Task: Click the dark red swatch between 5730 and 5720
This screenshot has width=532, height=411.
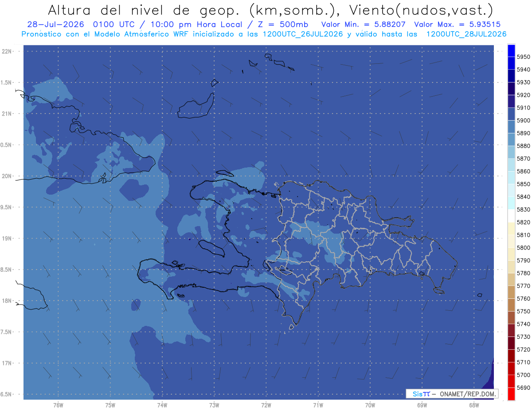Action: (511, 343)
